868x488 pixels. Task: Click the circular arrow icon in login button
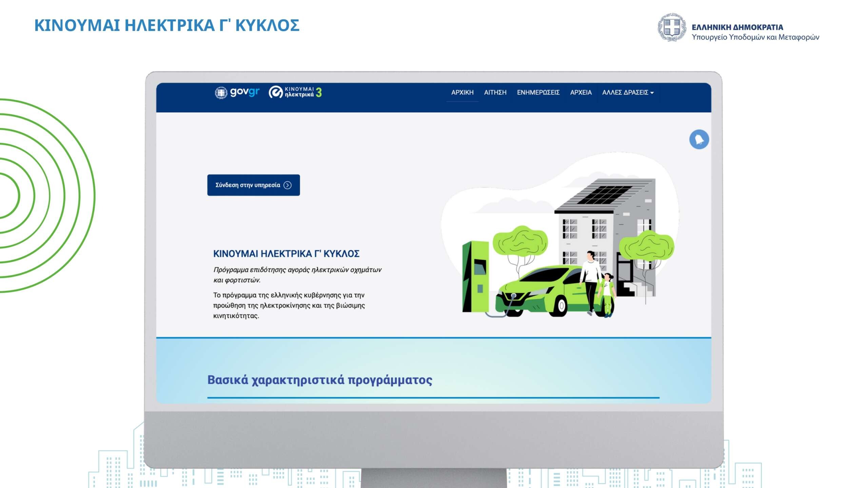point(288,186)
